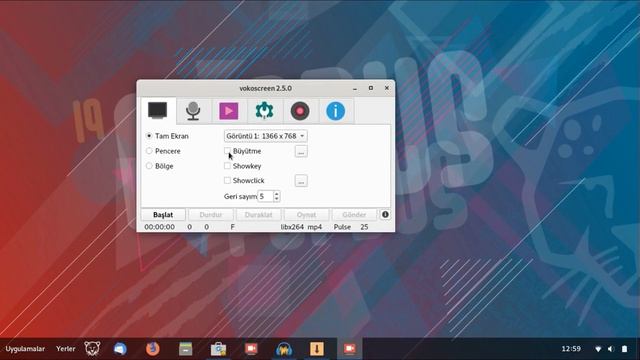This screenshot has width=640, height=360.
Task: Click the Oynat play button
Action: [306, 215]
